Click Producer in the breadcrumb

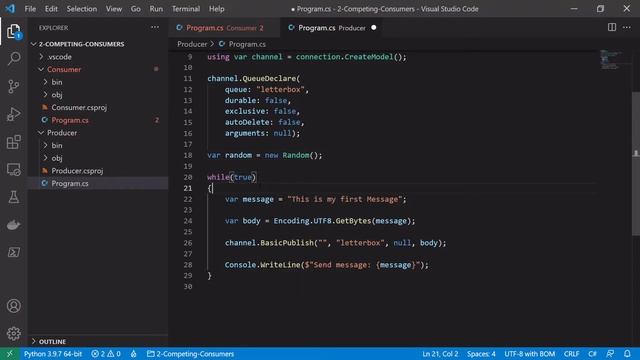pyautogui.click(x=192, y=44)
